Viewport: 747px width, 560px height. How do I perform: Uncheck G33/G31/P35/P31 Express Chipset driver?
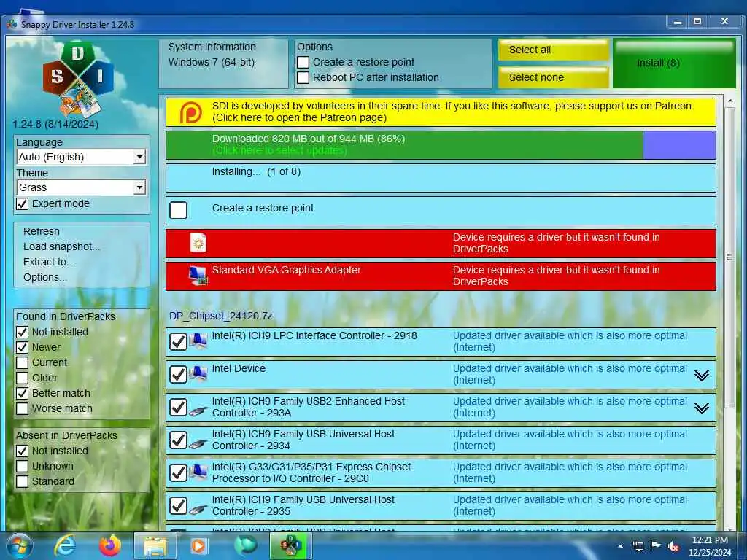click(x=179, y=472)
